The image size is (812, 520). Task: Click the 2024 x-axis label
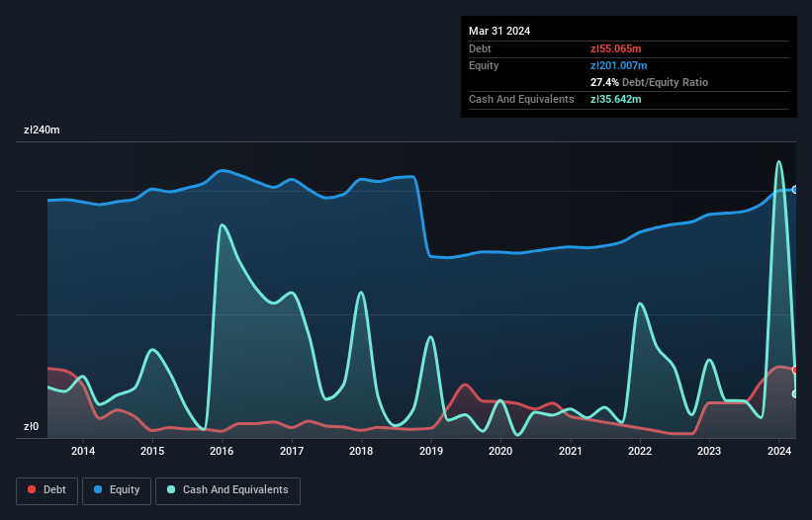[x=778, y=451]
